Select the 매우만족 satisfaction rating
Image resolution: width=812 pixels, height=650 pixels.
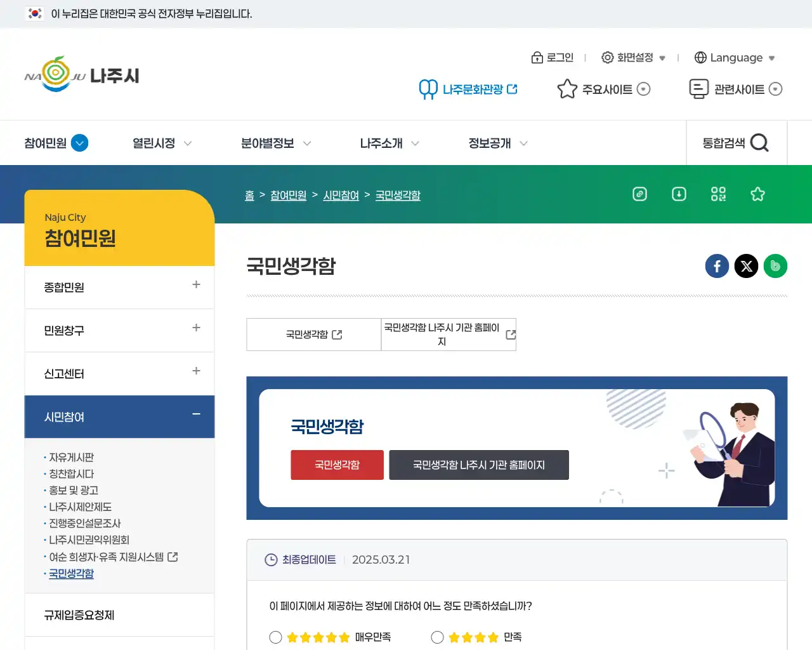275,637
